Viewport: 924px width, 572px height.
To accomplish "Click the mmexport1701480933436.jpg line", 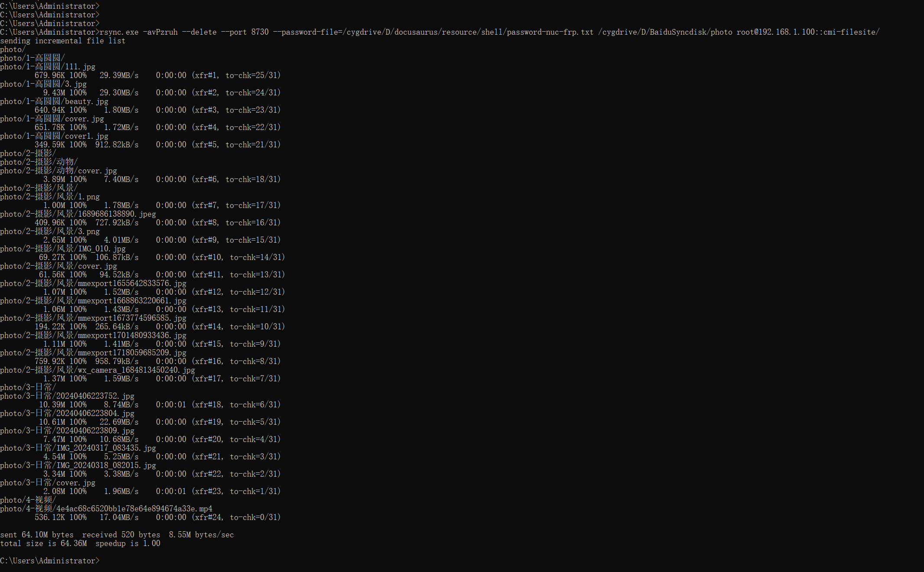I will [x=93, y=335].
